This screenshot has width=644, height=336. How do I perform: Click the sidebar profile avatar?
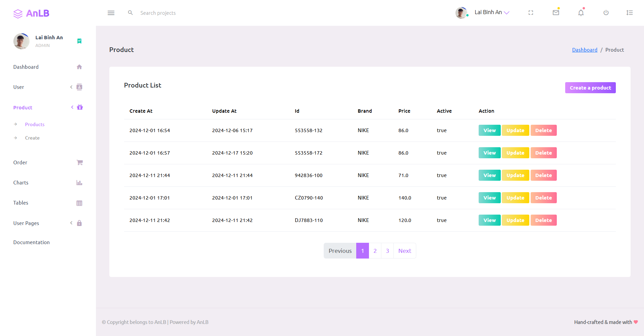click(21, 41)
